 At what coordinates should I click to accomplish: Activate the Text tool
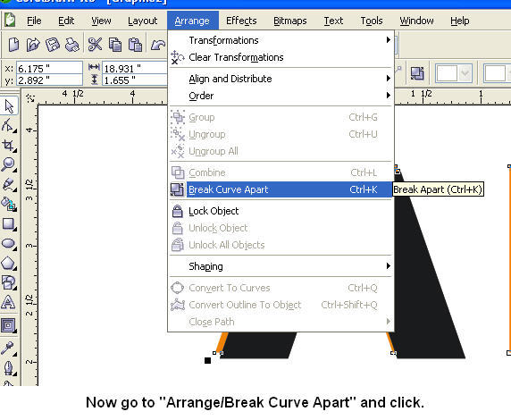[x=8, y=302]
